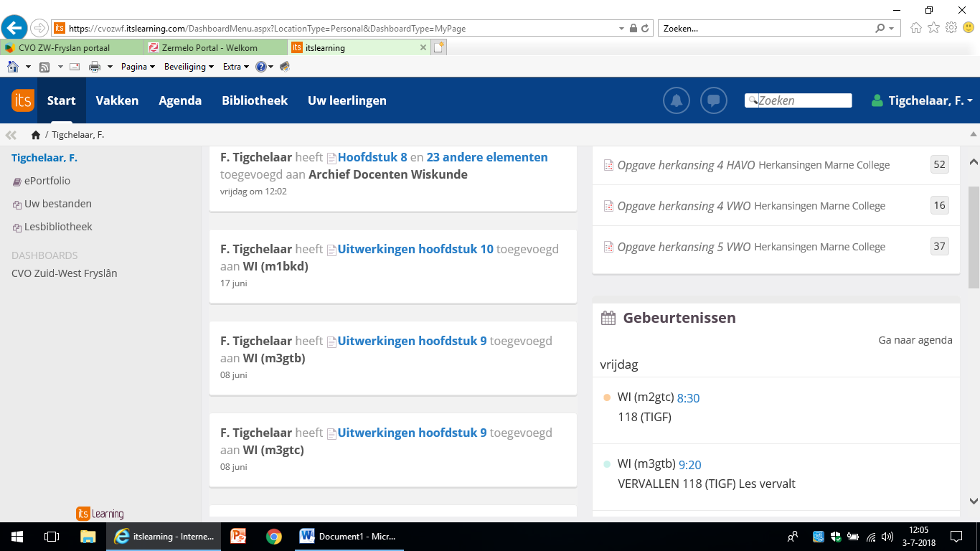Open the notifications bell icon
This screenshot has height=551, width=980.
click(676, 100)
